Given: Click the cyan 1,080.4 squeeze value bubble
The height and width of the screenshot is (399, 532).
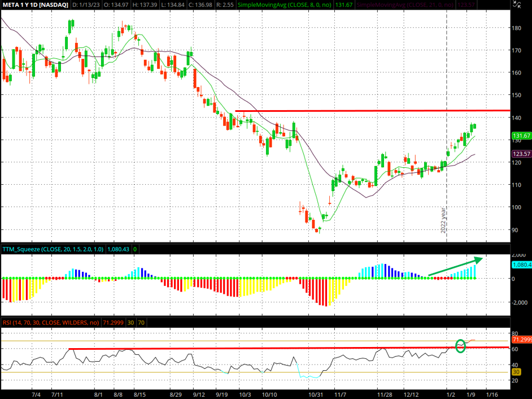Looking at the screenshot, I should click(521, 265).
